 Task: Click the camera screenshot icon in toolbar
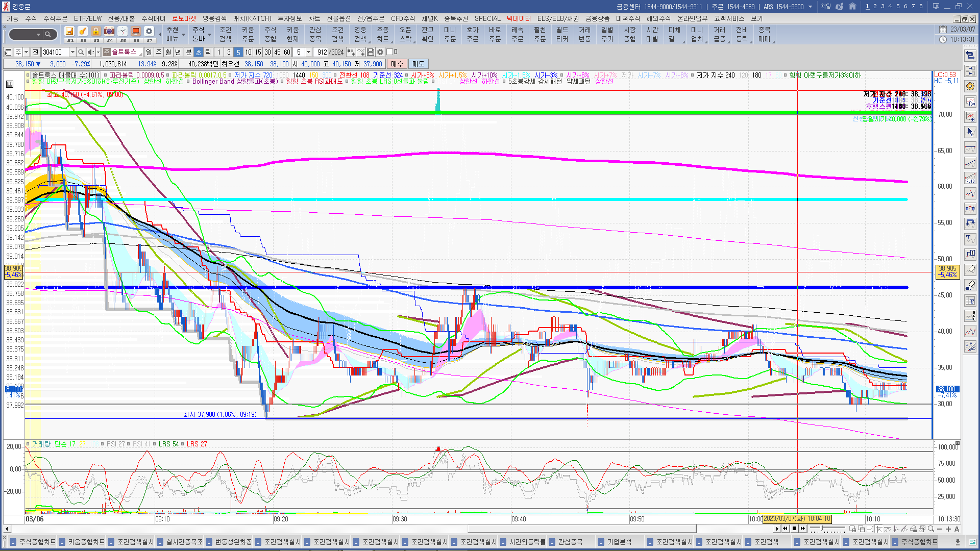click(x=109, y=32)
